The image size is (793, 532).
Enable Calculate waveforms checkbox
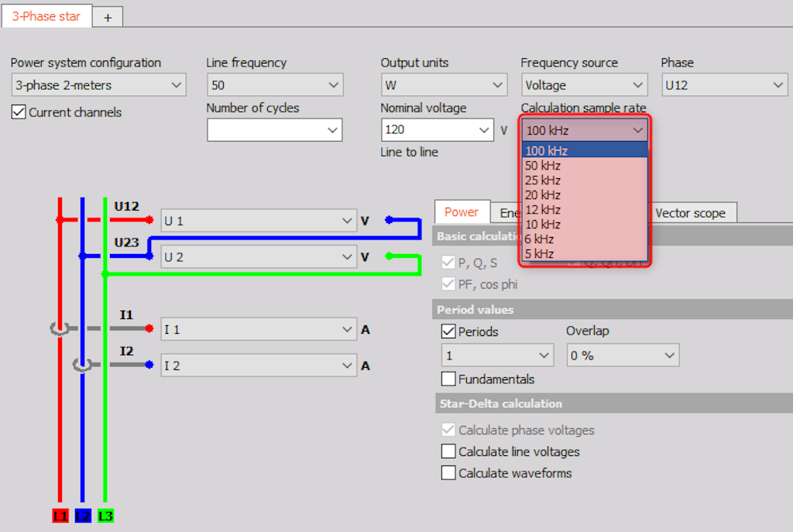pyautogui.click(x=448, y=473)
